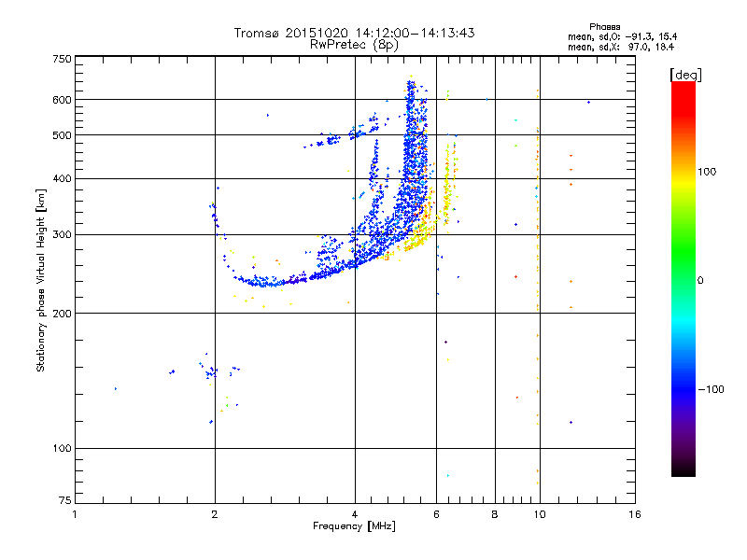
Task: Click colorbar tick label "100"
Action: point(707,172)
